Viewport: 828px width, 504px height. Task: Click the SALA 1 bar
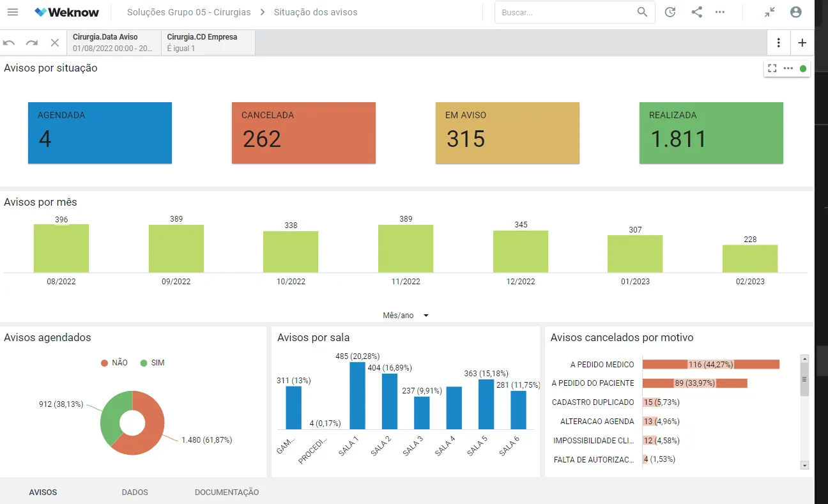pos(358,395)
